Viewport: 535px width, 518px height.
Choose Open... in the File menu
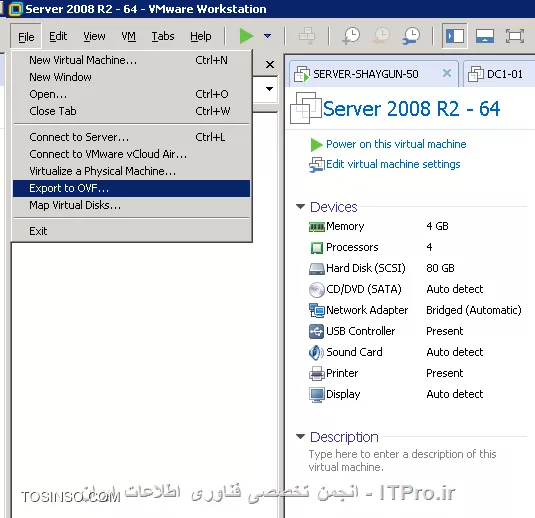(131, 94)
